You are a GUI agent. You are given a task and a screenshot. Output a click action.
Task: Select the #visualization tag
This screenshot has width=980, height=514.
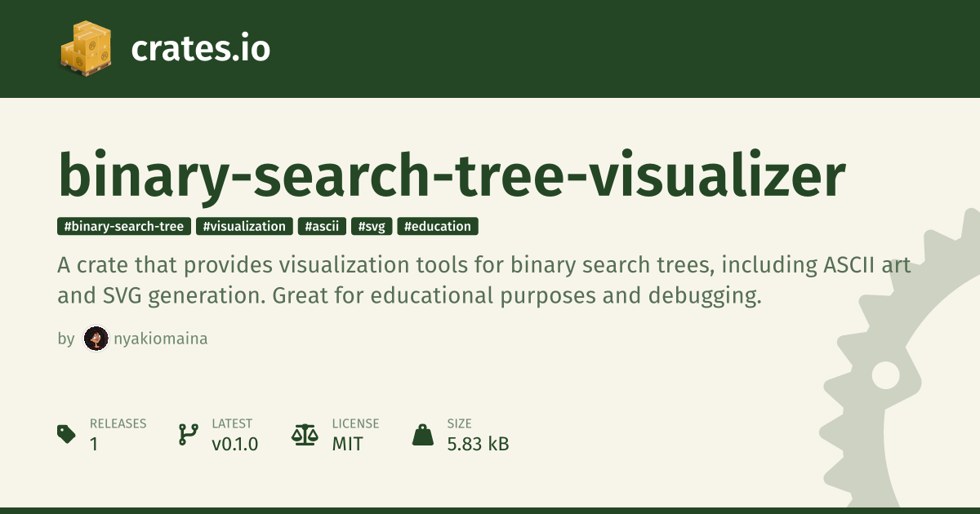(244, 226)
